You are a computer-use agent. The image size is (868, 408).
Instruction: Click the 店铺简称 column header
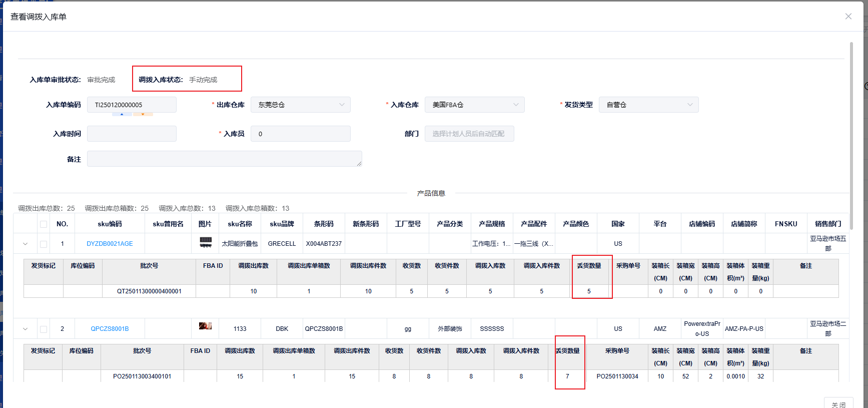click(744, 224)
